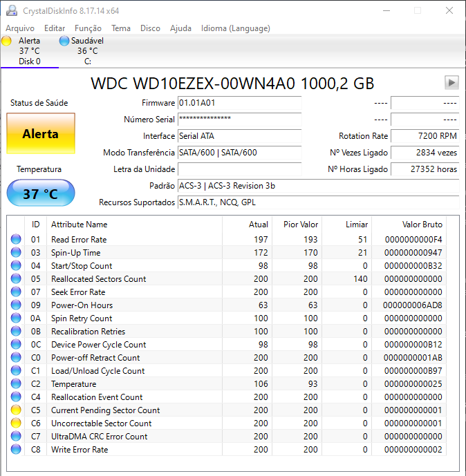Select the Uncorrectable Sector Count row text
The height and width of the screenshot is (476, 466).
click(101, 423)
